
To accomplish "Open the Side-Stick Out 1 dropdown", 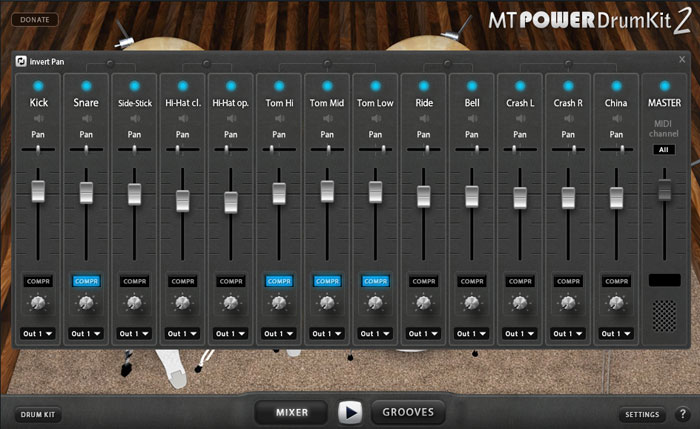I will [134, 333].
